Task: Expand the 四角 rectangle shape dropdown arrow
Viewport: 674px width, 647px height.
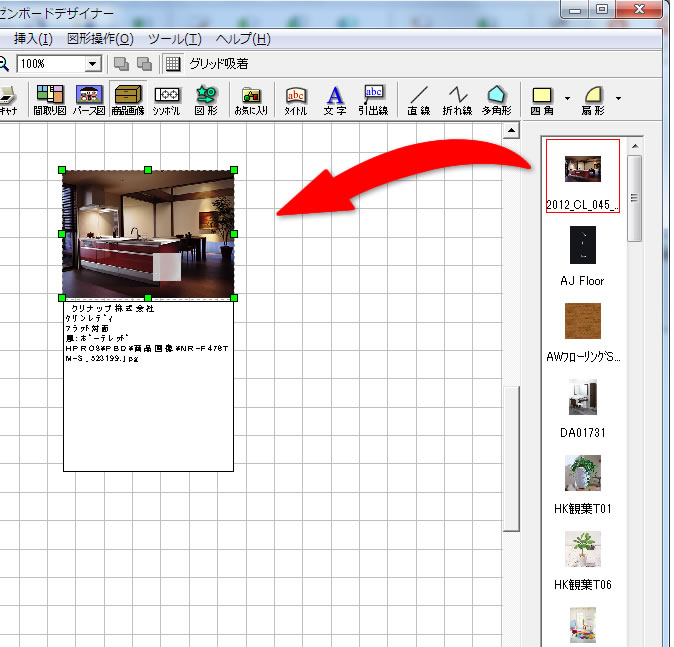Action: (x=567, y=99)
